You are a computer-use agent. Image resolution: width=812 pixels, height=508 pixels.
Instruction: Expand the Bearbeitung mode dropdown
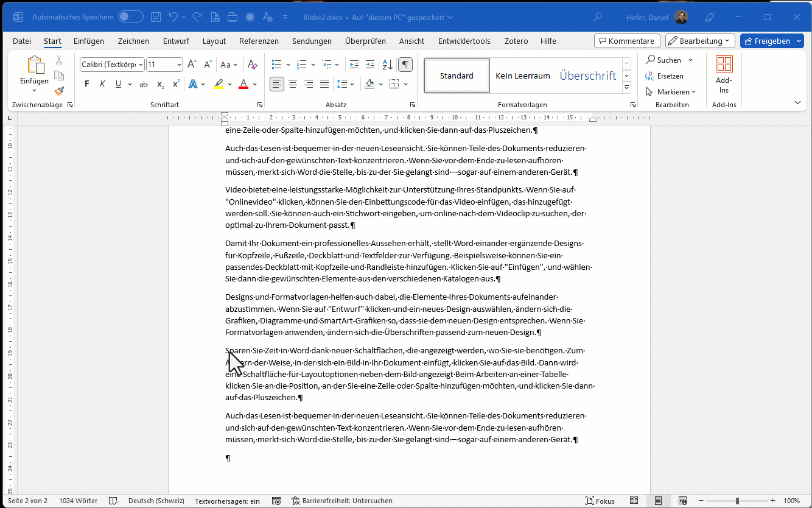coord(700,41)
